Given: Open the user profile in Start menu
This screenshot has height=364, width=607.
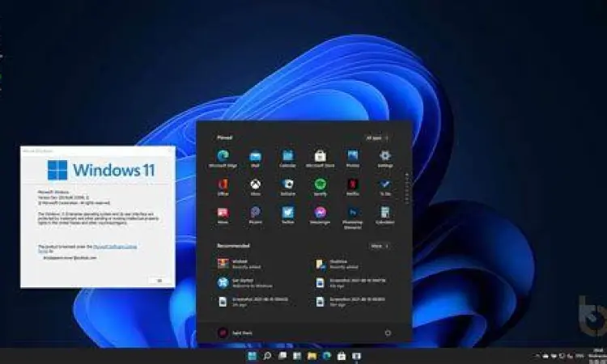Looking at the screenshot, I should pyautogui.click(x=223, y=332).
